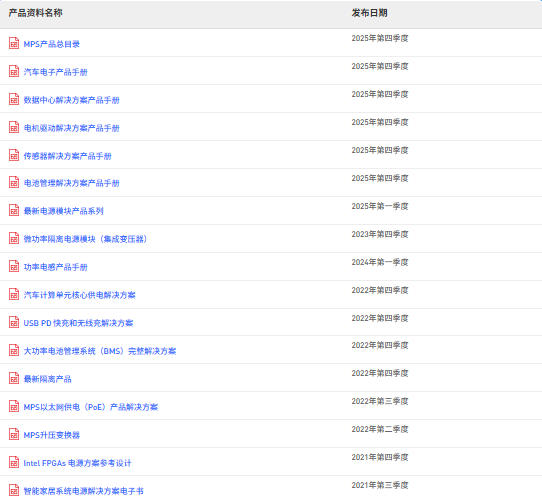
Task: Click PDF icon beside 微功率隔离电源模块
Action: (x=14, y=238)
